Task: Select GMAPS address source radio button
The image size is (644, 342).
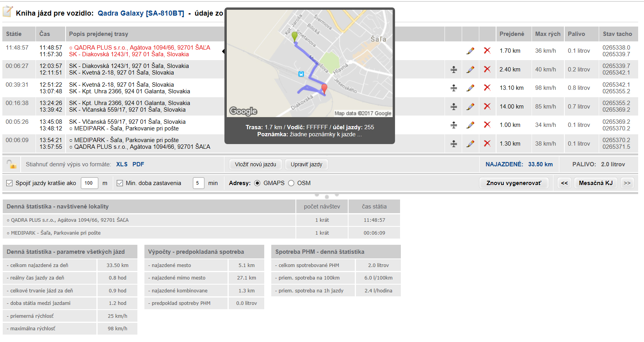Action: 257,183
